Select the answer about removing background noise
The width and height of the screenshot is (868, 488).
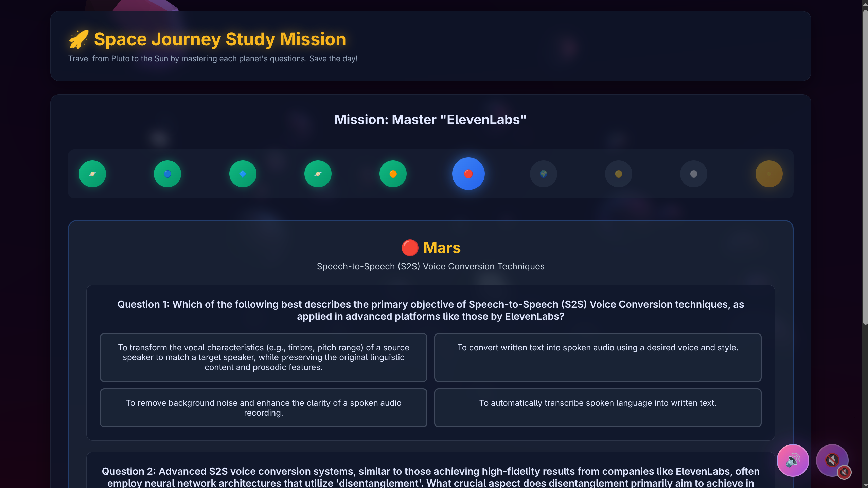(263, 407)
